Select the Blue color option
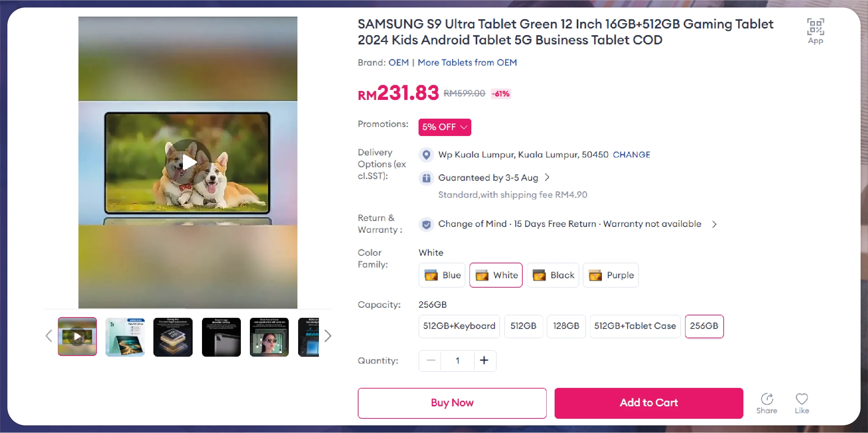This screenshot has height=433, width=868. click(x=442, y=275)
